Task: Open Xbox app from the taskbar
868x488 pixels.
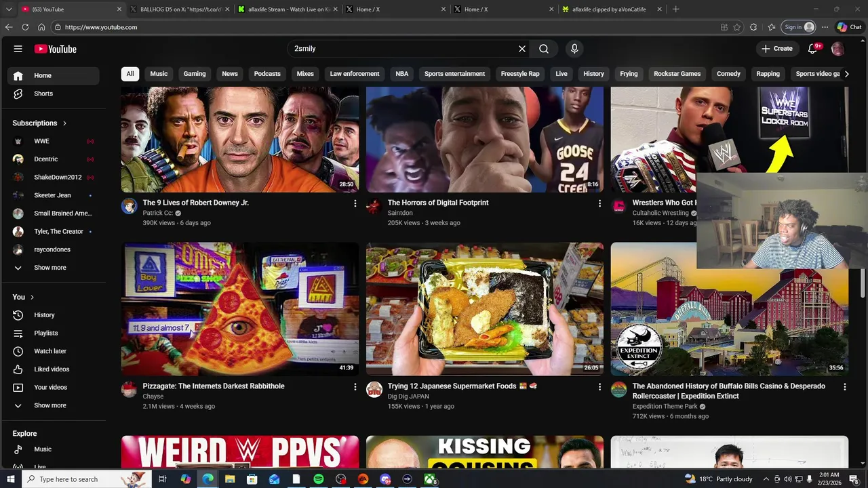Action: pos(429,479)
